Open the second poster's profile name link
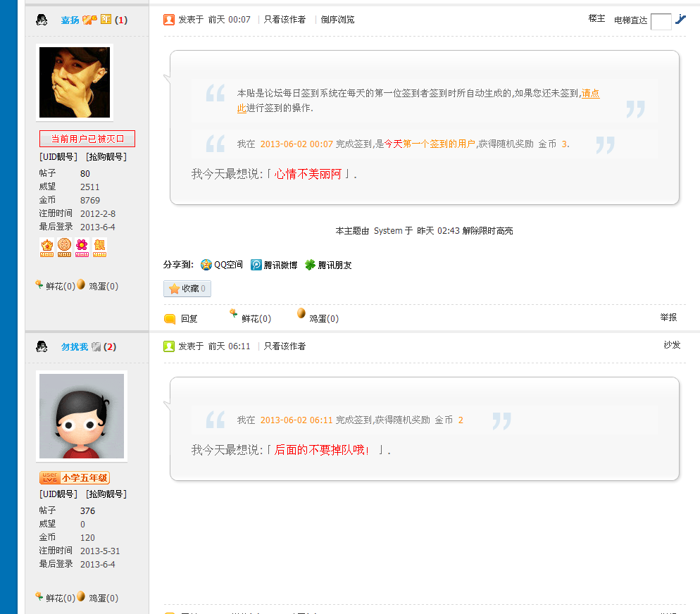Screen dimensions: 700x614 (x=75, y=346)
